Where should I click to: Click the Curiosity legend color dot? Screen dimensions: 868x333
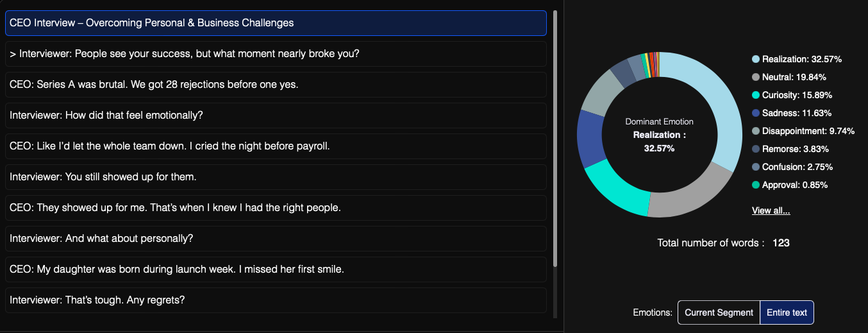756,95
